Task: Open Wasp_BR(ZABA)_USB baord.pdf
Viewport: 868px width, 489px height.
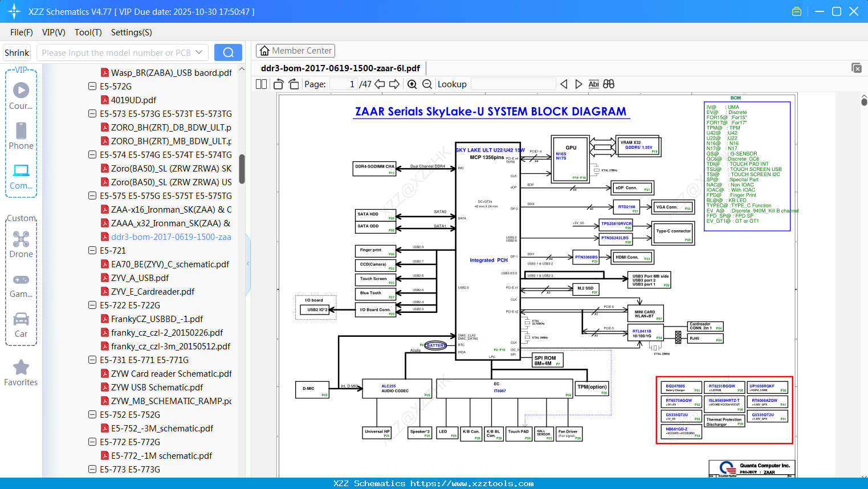Action: point(171,73)
